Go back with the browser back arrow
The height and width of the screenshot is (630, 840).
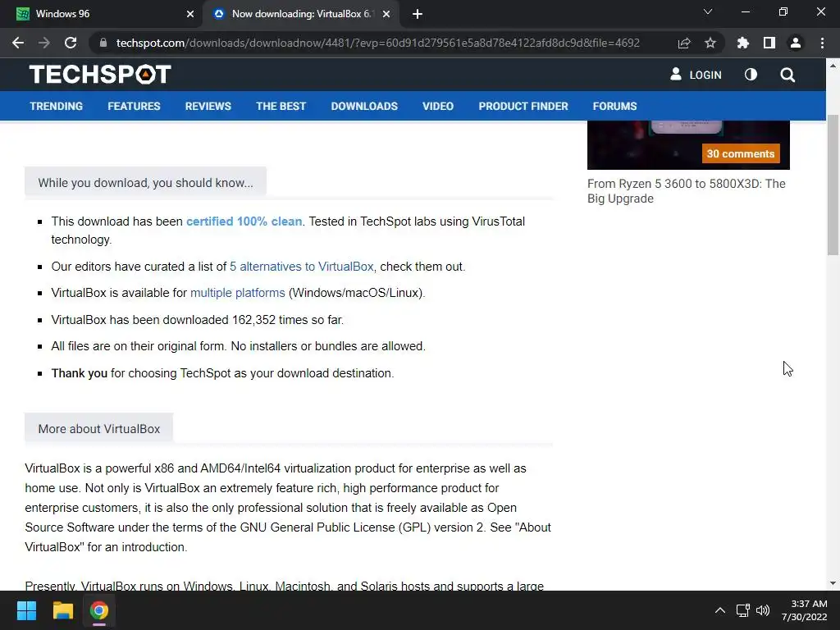(18, 43)
